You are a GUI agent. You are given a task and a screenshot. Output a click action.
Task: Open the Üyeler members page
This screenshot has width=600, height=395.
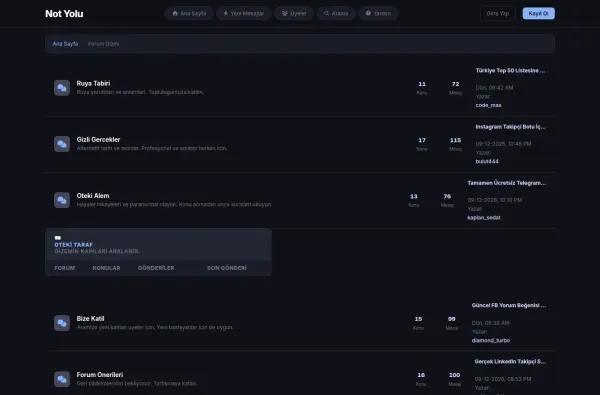[294, 13]
